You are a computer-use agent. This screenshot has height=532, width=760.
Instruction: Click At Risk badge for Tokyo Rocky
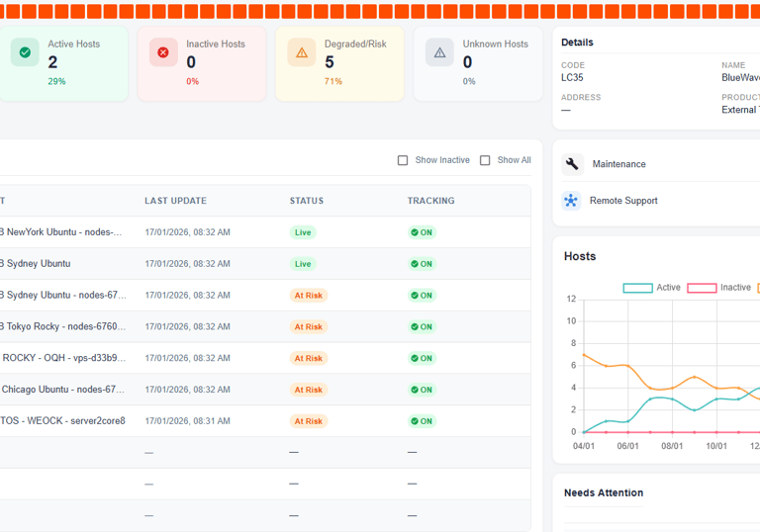309,327
